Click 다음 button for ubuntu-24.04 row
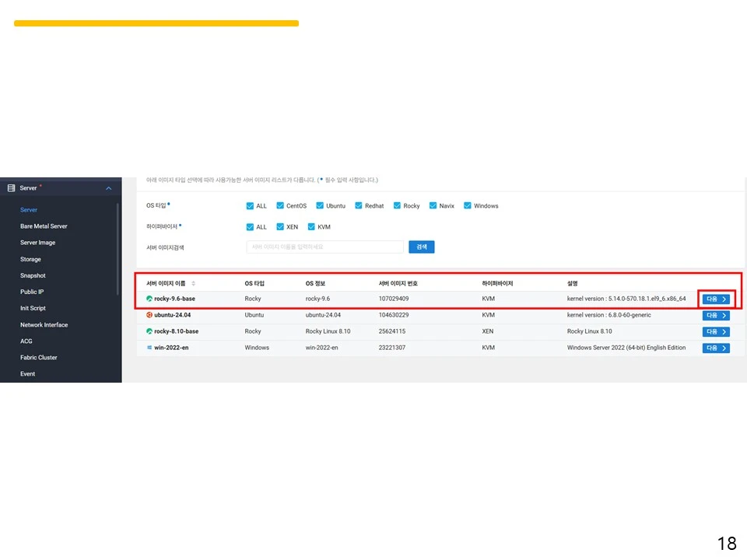The width and height of the screenshot is (747, 560). point(716,315)
